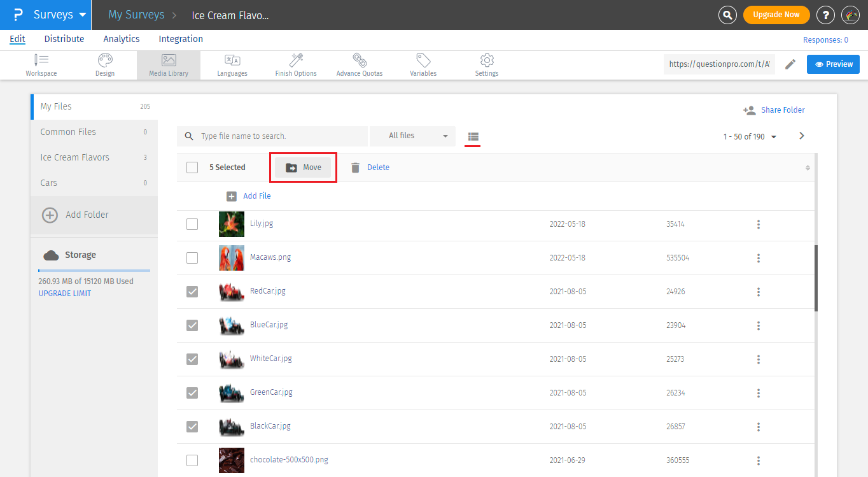This screenshot has height=477, width=868.
Task: Select the Ice Cream Flavors folder
Action: pyautogui.click(x=94, y=157)
